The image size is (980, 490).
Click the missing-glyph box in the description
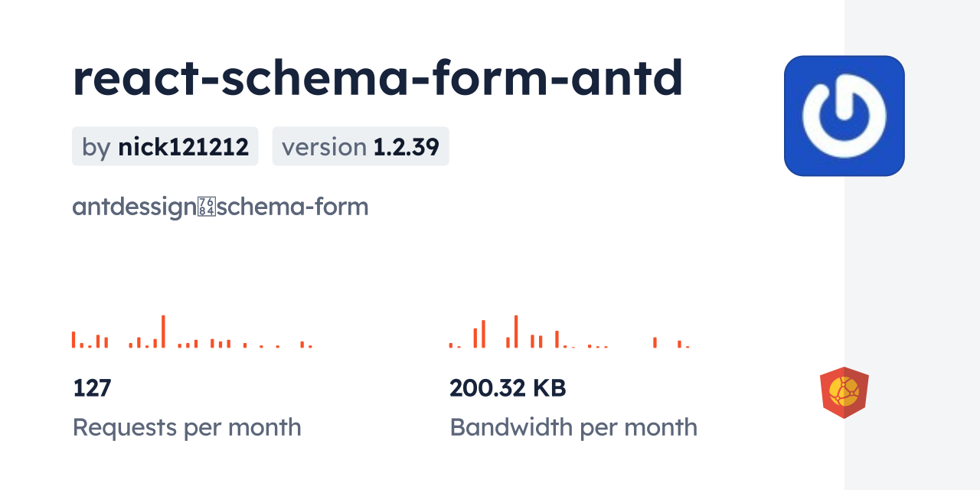click(207, 207)
